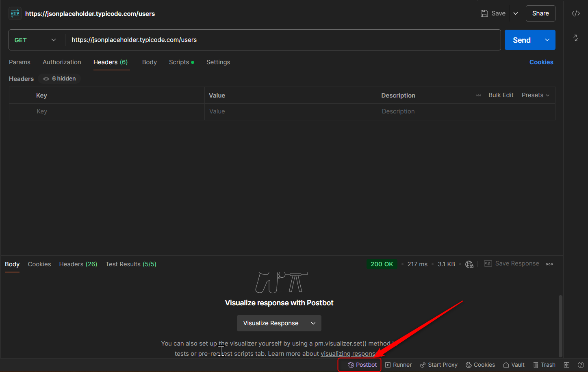Image resolution: width=588 pixels, height=372 pixels.
Task: Open the Vault from the footer
Action: (x=514, y=365)
